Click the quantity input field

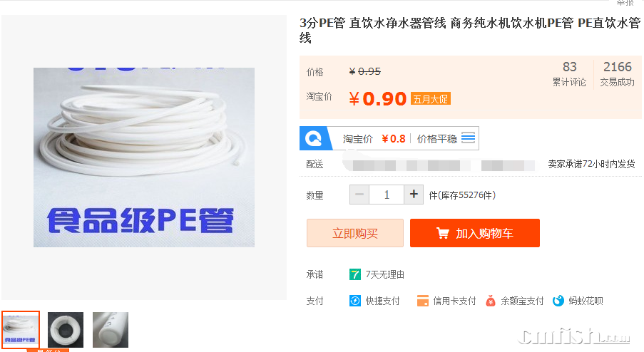pos(387,195)
